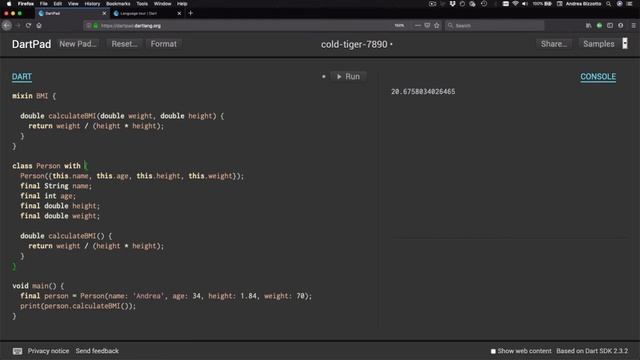The height and width of the screenshot is (360, 640).
Task: Open the Window menu
Action: tap(162, 4)
